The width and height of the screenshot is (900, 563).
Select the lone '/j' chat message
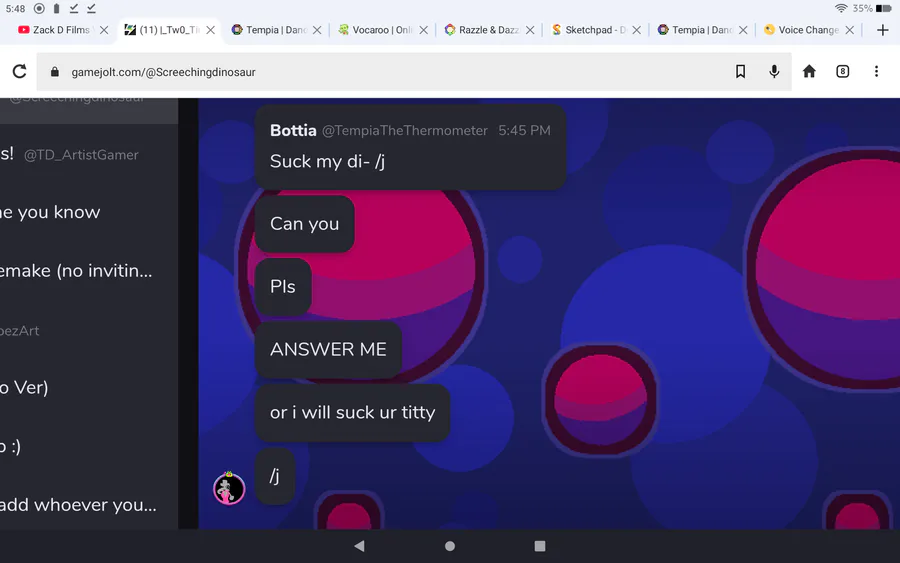275,476
